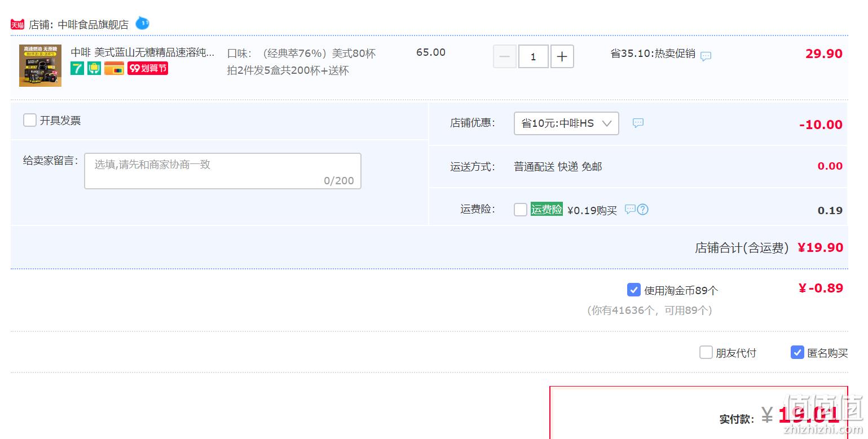
Task: Check the 开具发票 invoice checkbox
Action: 30,120
